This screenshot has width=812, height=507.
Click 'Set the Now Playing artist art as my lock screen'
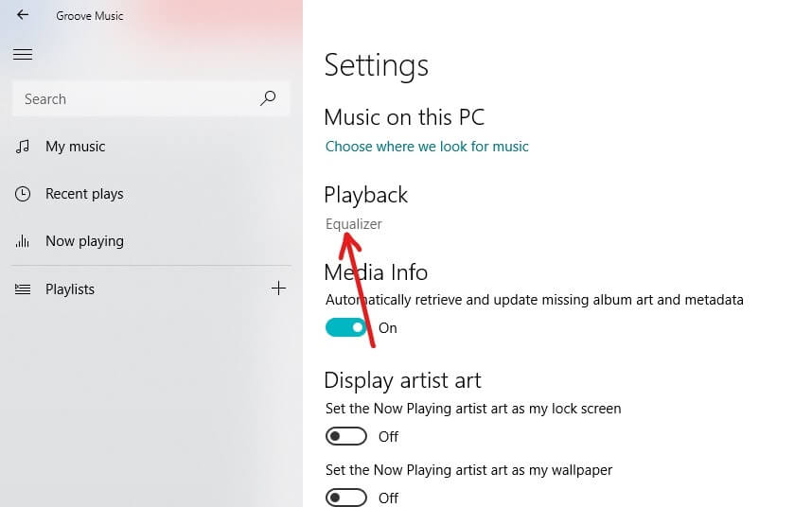tap(473, 409)
